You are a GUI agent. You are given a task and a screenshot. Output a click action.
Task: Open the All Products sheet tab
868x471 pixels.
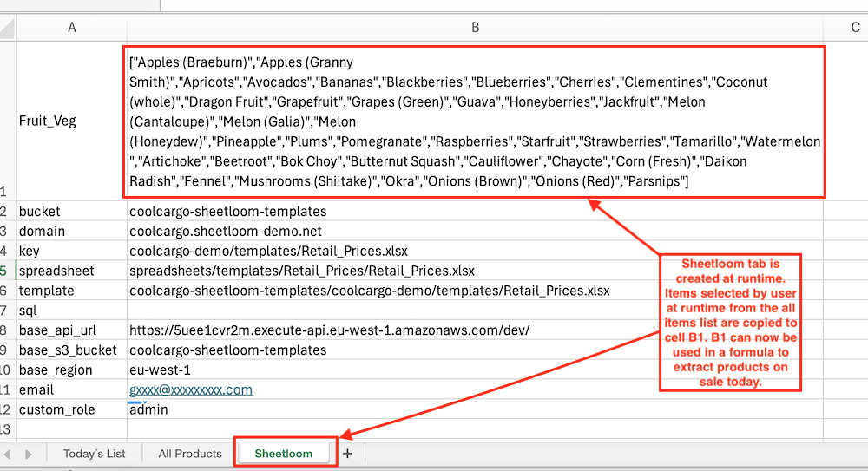[x=190, y=454]
